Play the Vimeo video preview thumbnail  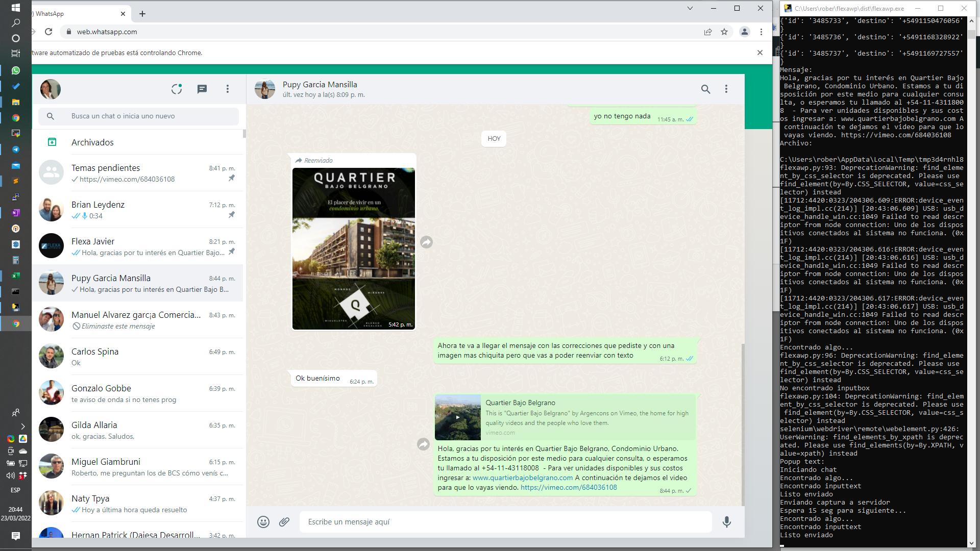(458, 417)
